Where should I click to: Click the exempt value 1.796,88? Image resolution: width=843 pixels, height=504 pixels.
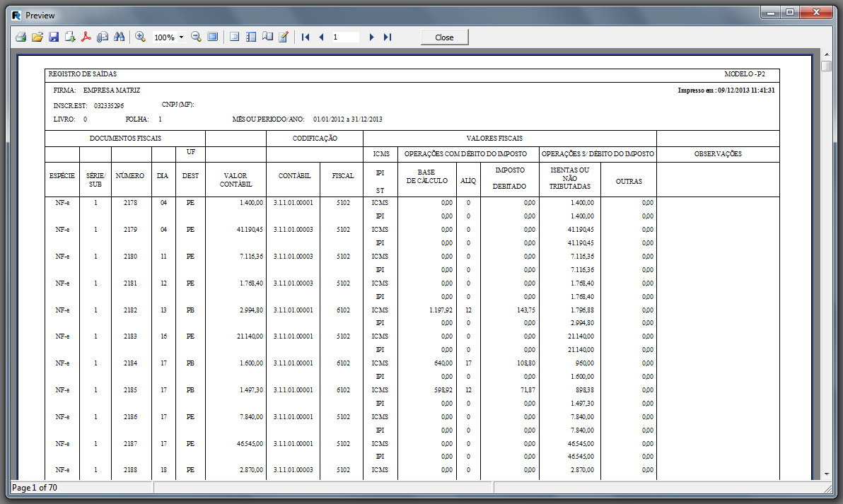point(582,310)
